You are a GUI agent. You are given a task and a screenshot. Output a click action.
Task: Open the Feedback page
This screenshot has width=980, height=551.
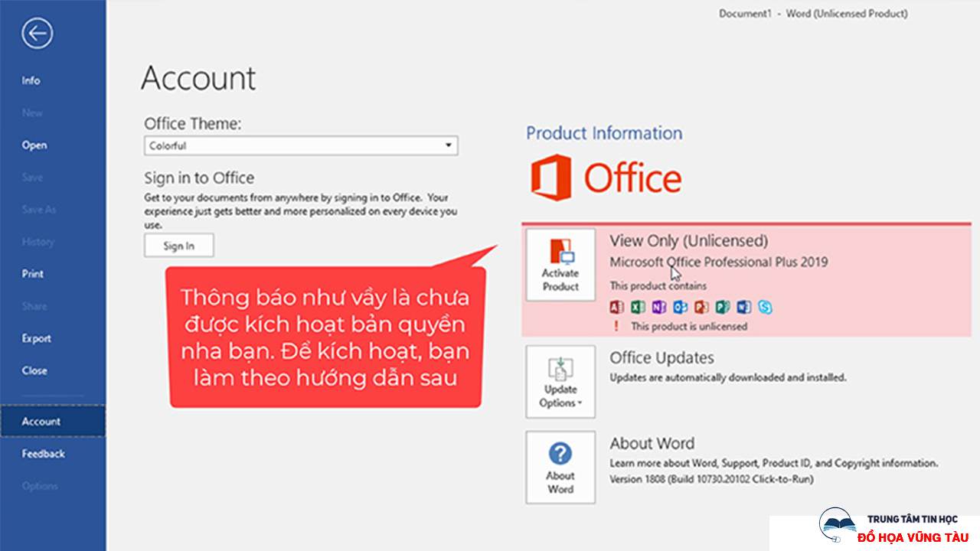[43, 453]
